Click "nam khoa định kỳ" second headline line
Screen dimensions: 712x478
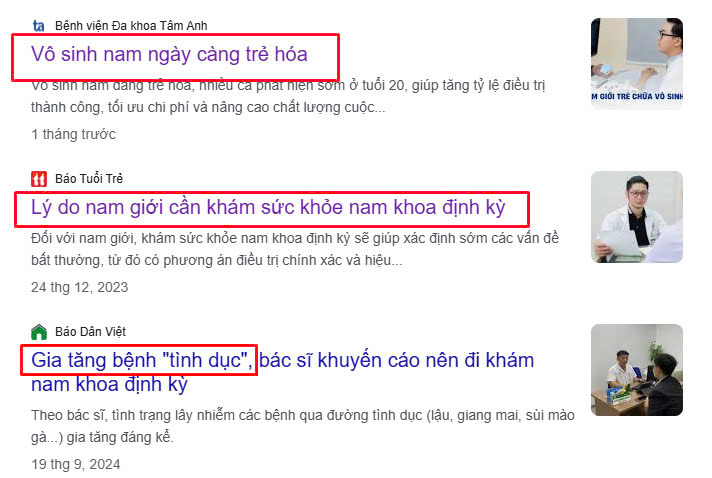pos(109,384)
